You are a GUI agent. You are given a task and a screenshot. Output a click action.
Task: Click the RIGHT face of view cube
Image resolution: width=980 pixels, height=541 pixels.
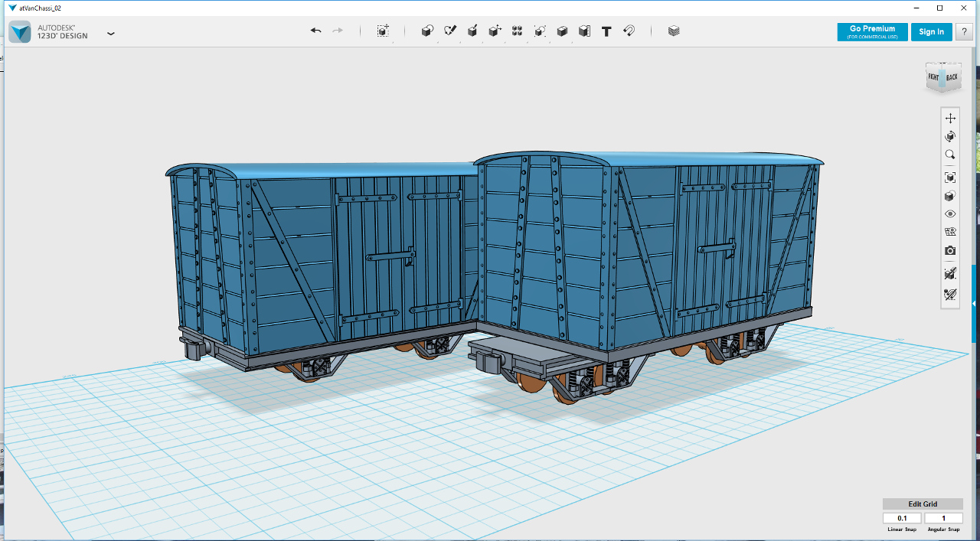pyautogui.click(x=933, y=77)
